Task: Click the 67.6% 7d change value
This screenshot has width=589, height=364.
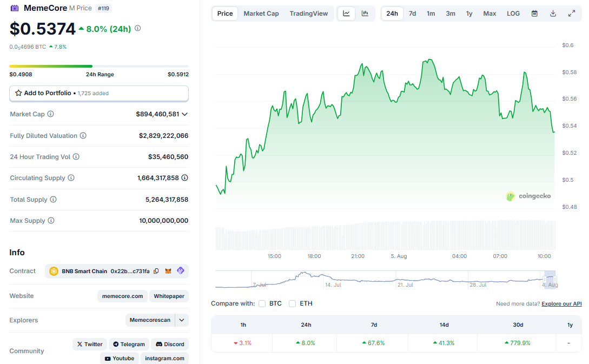Action: [373, 343]
